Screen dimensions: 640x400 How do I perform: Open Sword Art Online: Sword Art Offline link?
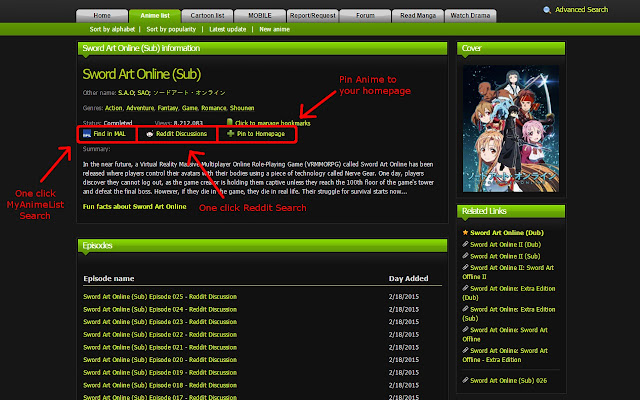(505, 334)
